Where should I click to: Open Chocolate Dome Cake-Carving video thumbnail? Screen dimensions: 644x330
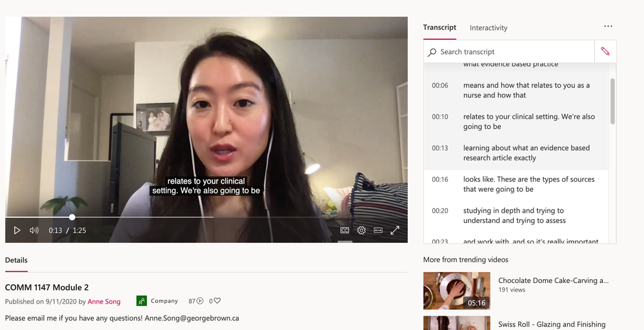457,291
